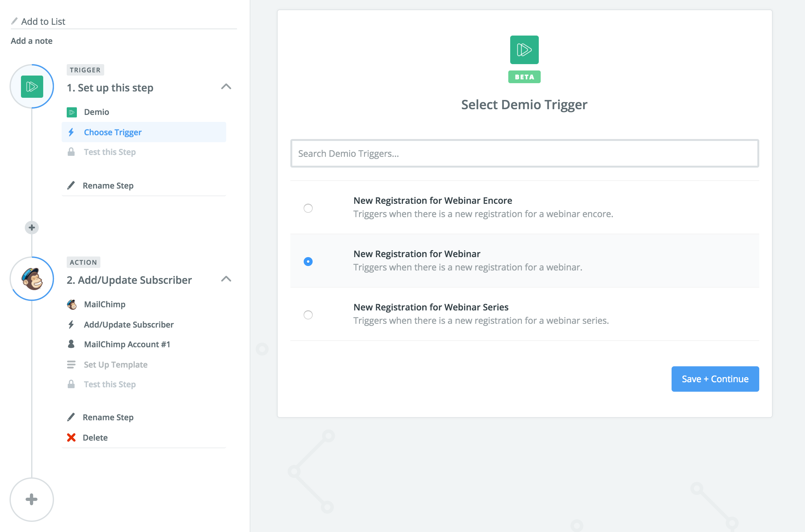
Task: Click 'Triggers when there is a new registration for a webinar.' text
Action: 468,267
